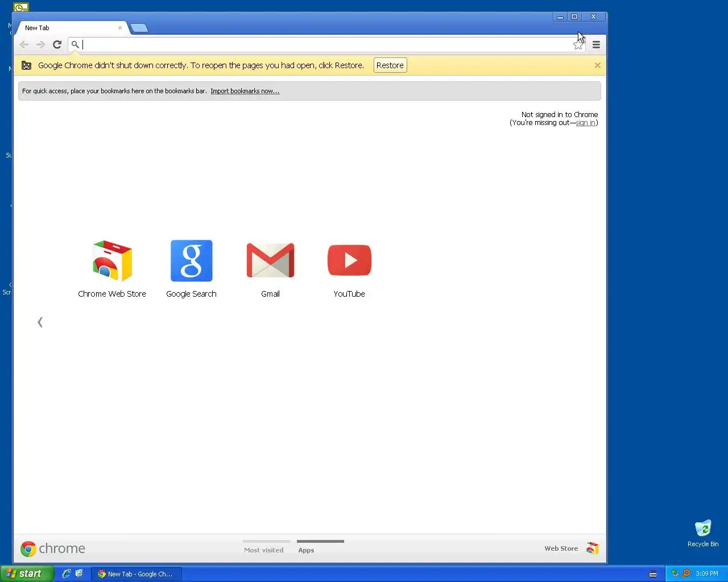Click the forward navigation arrow
The height and width of the screenshot is (582, 728).
point(40,44)
